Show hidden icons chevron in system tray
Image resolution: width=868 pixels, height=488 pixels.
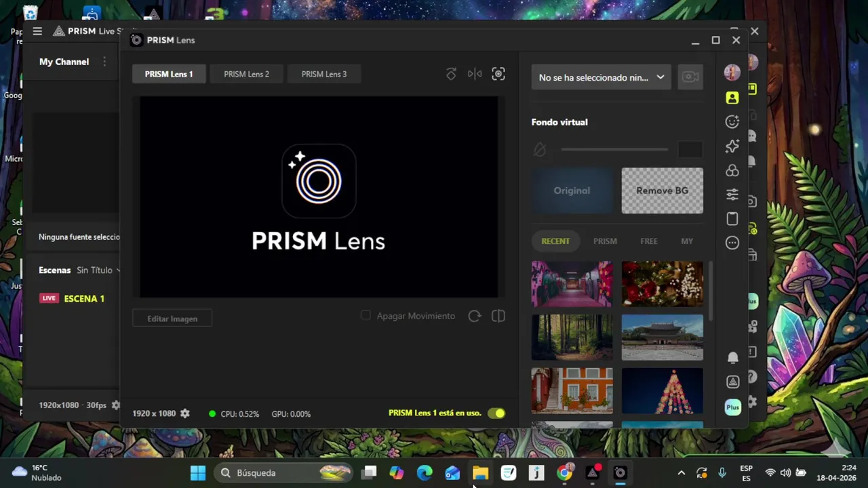682,473
